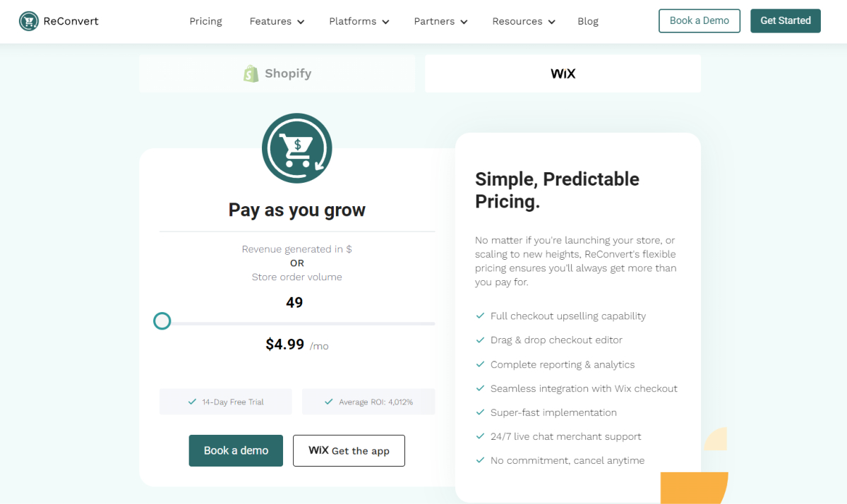Switch to the Shopify pricing tab

pyautogui.click(x=277, y=73)
